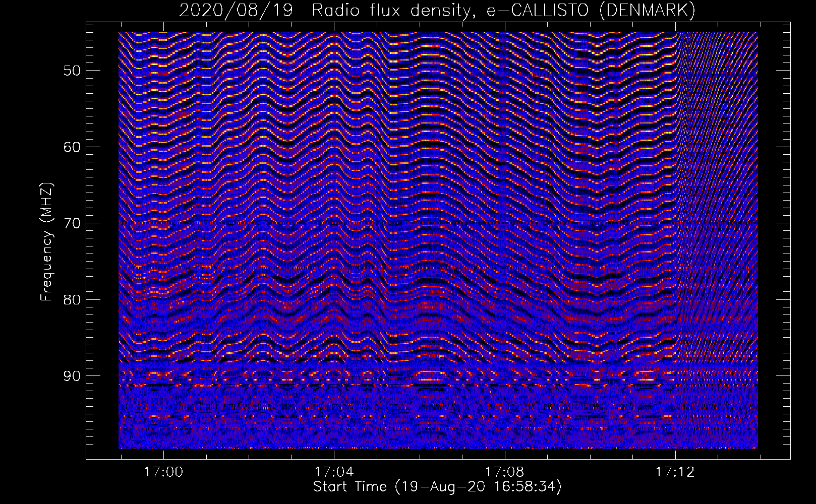This screenshot has height=504, width=816.
Task: Click the 17:00 time tick label
Action: pyautogui.click(x=163, y=472)
